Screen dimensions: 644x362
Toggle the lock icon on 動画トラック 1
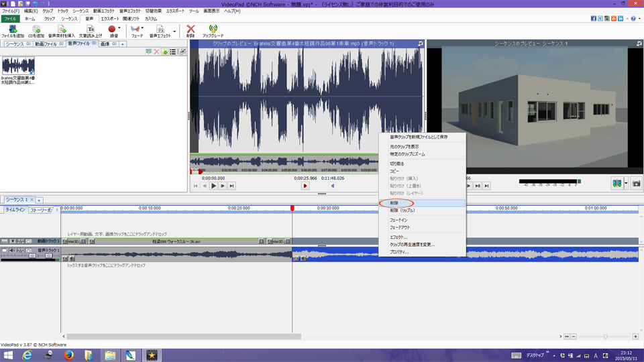[x=28, y=241]
